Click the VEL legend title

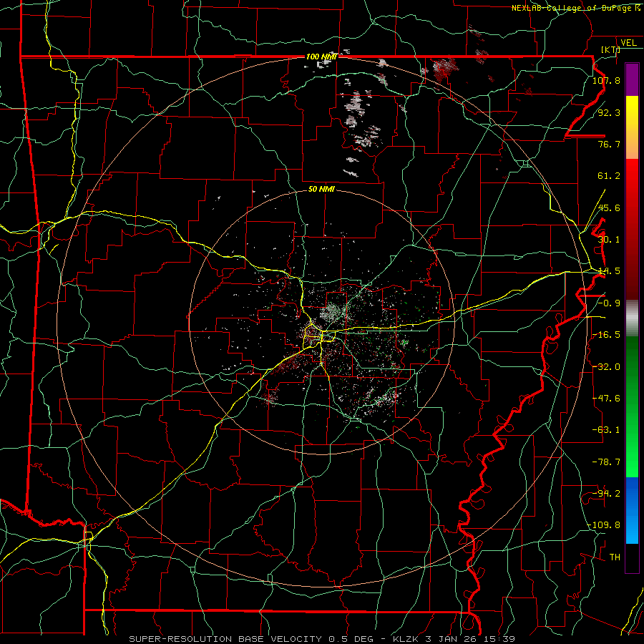(x=628, y=43)
